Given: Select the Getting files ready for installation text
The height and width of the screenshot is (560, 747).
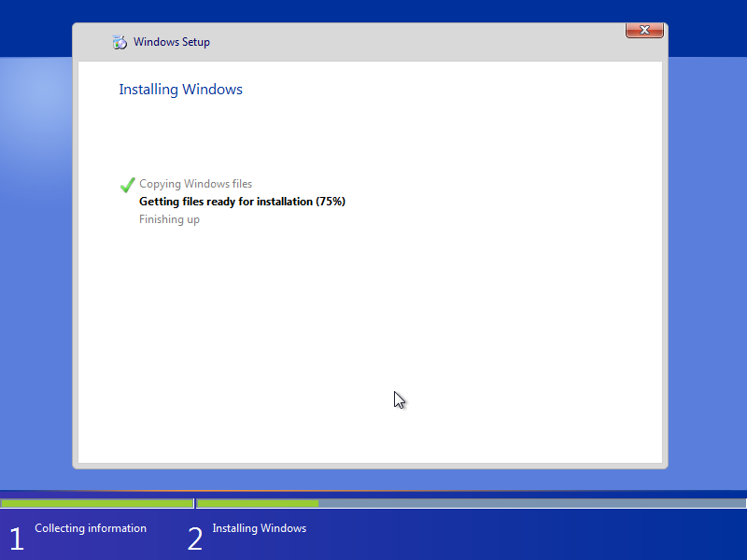Looking at the screenshot, I should point(242,201).
